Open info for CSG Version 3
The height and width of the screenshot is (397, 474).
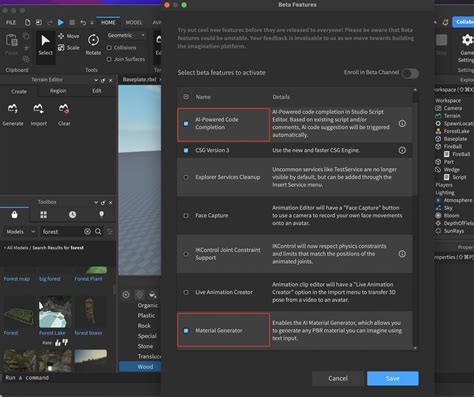tap(402, 150)
